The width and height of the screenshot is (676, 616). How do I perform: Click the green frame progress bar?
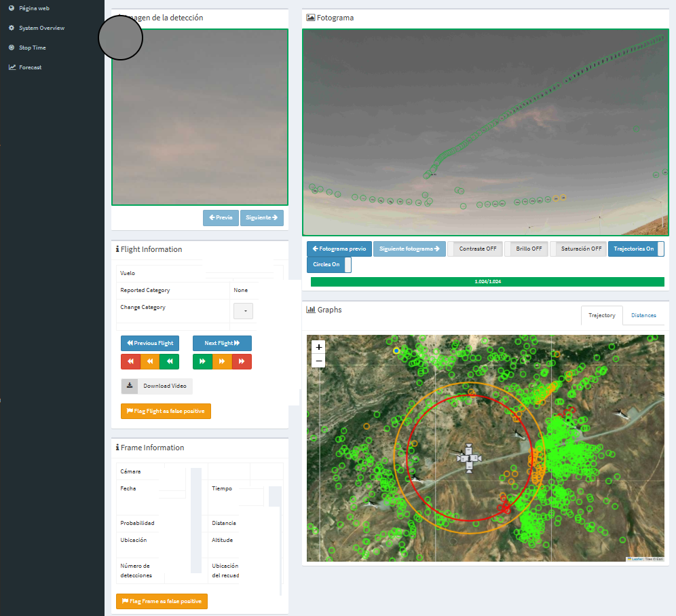tap(487, 281)
